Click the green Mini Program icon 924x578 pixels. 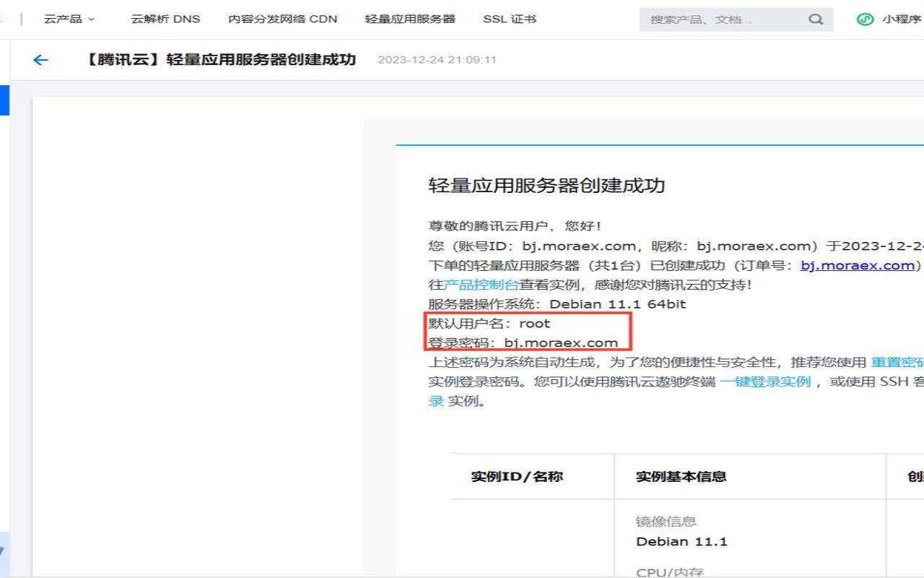[x=865, y=20]
